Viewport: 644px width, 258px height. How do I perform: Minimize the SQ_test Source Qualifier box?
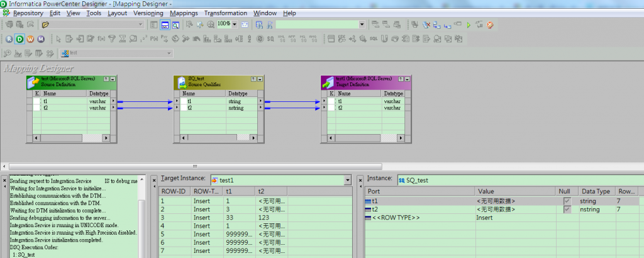coord(260,79)
